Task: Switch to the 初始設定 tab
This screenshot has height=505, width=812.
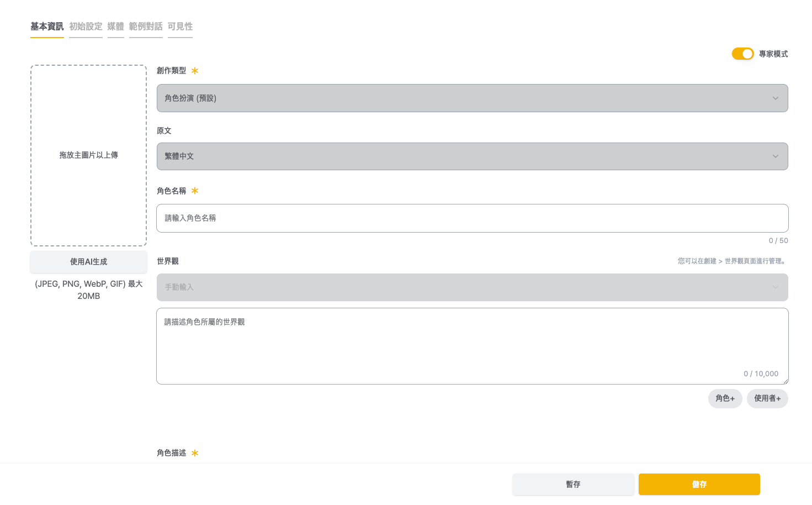Action: 86,26
